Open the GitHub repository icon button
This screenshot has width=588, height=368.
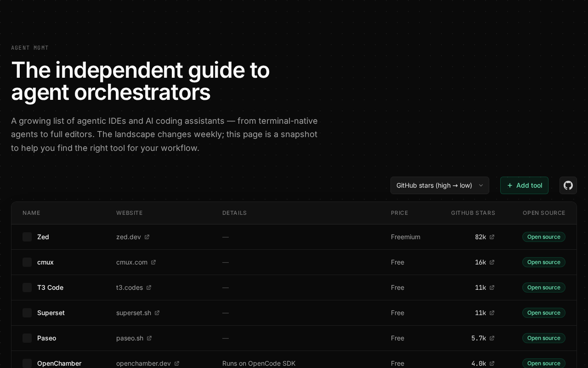pos(568,185)
